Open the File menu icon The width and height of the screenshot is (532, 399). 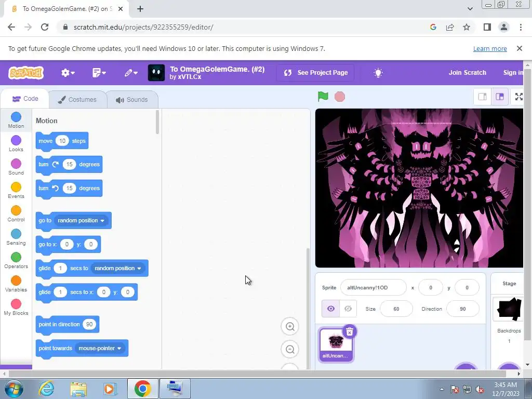pyautogui.click(x=99, y=73)
